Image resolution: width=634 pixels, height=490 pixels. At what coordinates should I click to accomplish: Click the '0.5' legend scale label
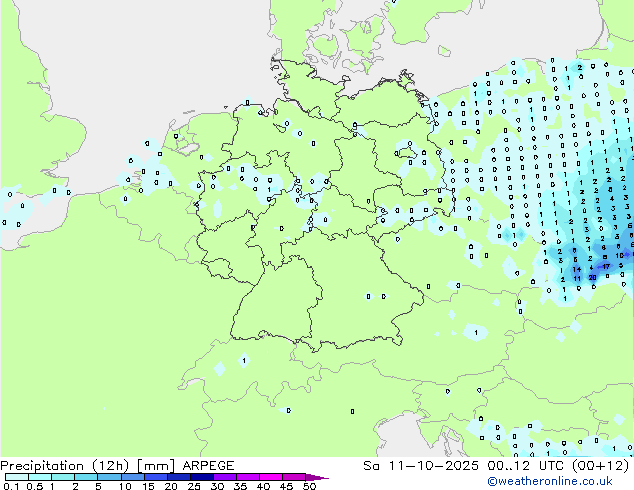point(35,486)
